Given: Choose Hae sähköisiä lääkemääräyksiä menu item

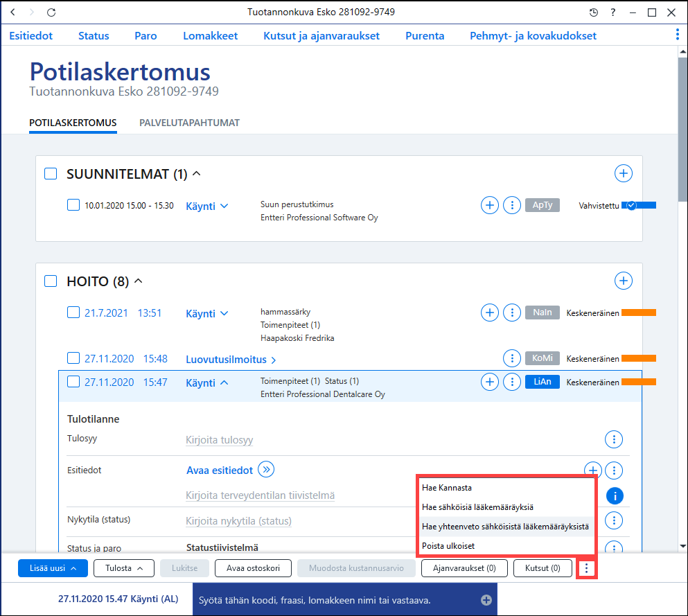Looking at the screenshot, I should (506, 507).
